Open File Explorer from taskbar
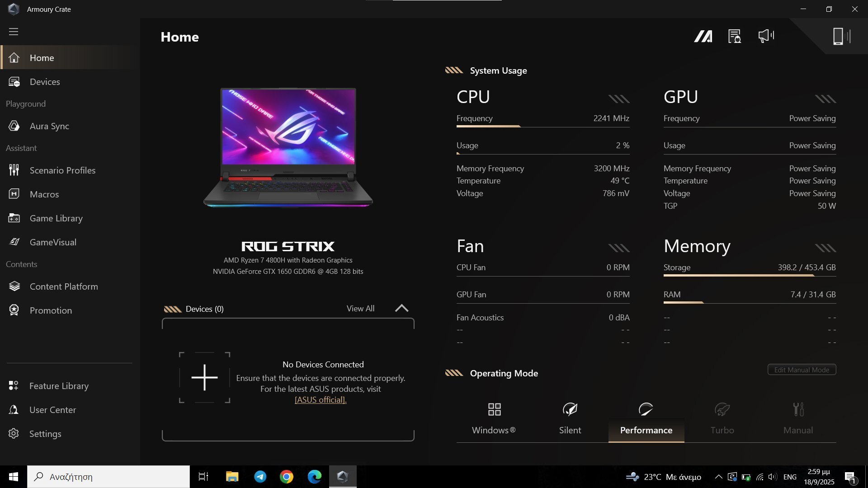This screenshot has width=868, height=488. [232, 477]
